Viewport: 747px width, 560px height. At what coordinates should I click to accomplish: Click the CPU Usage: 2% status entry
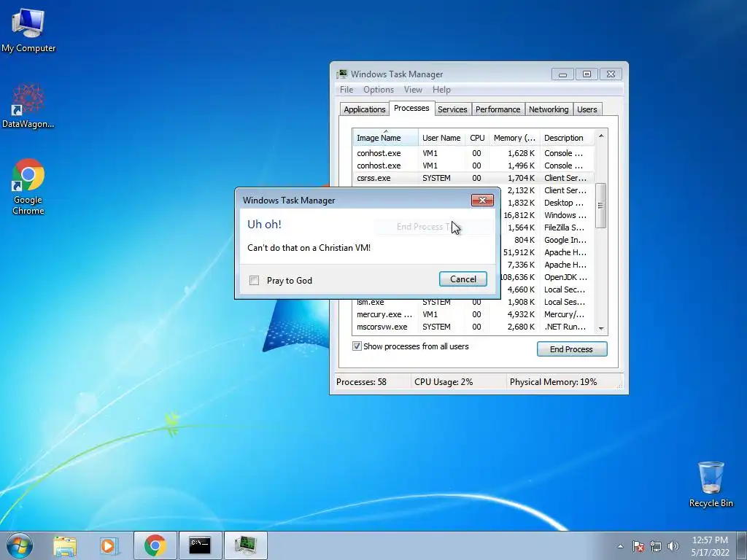[444, 382]
